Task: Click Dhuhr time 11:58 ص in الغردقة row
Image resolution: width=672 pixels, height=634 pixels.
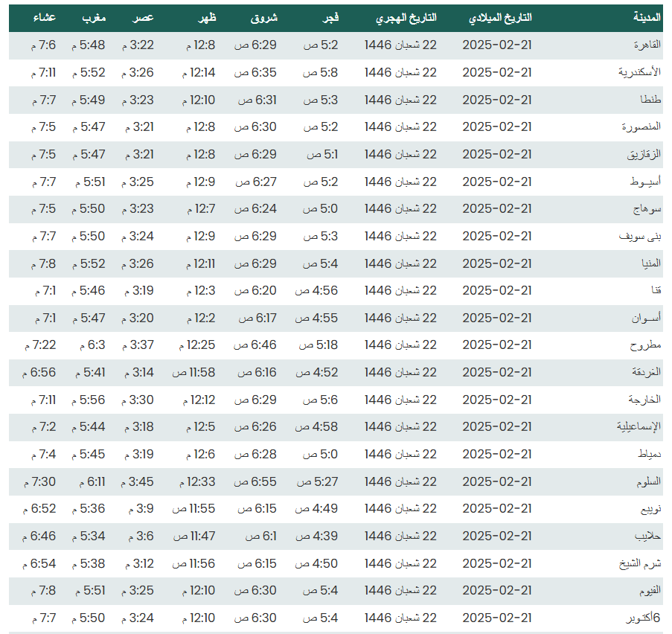Action: 193,373
